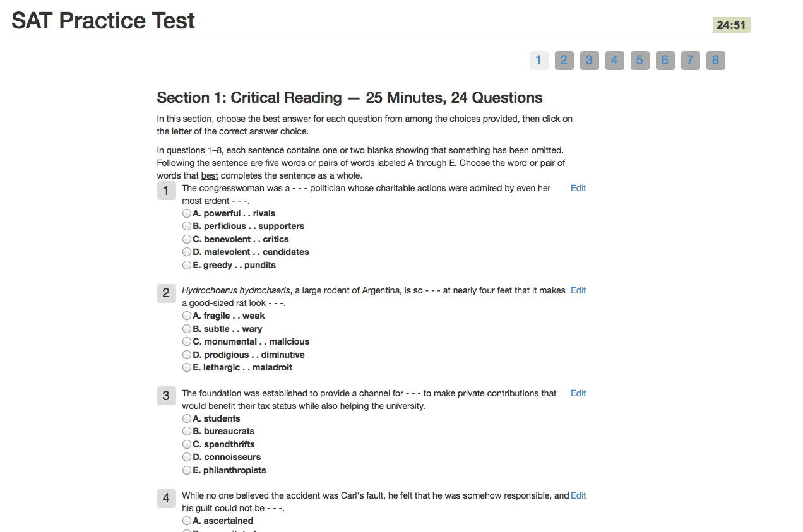Select answer A powerful rivals
803x532 pixels.
[x=187, y=213]
